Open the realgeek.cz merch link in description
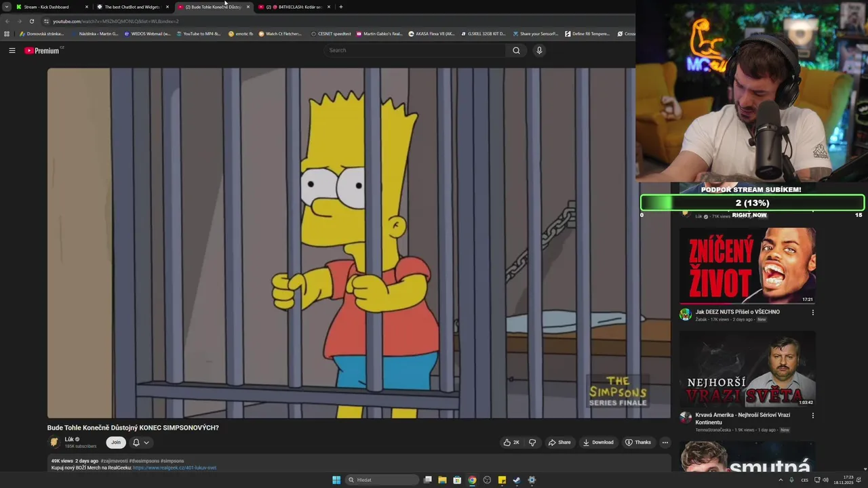 click(x=174, y=468)
